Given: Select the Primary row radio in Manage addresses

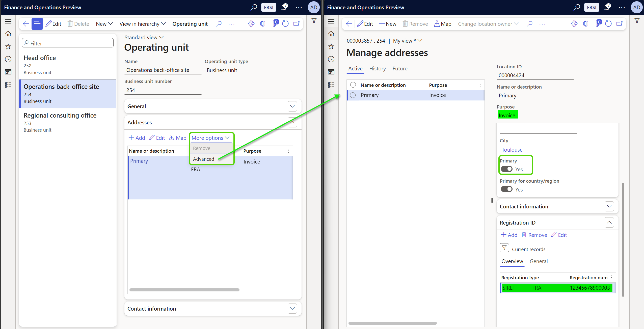Looking at the screenshot, I should click(x=353, y=95).
